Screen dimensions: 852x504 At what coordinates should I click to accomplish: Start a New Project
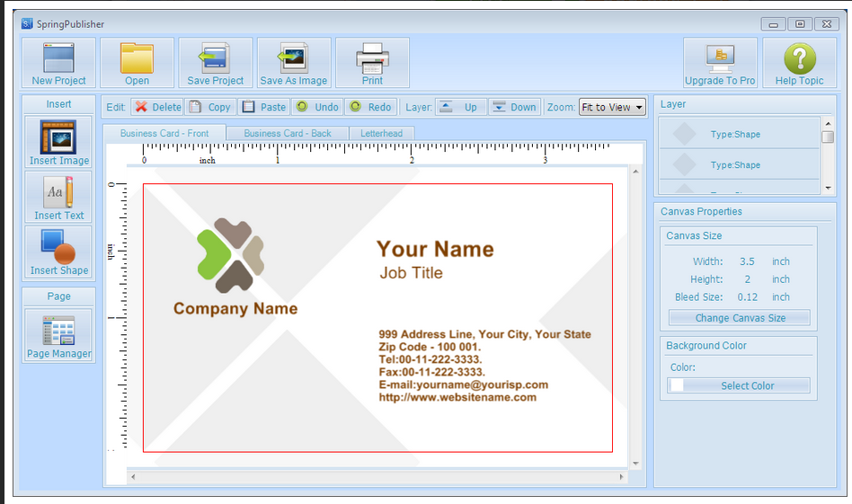pos(58,63)
